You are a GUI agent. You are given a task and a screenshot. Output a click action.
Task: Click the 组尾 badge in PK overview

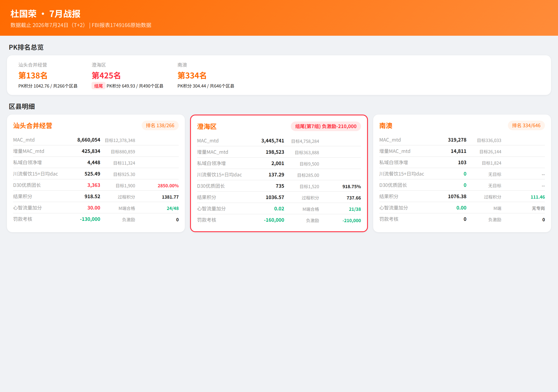pyautogui.click(x=99, y=86)
